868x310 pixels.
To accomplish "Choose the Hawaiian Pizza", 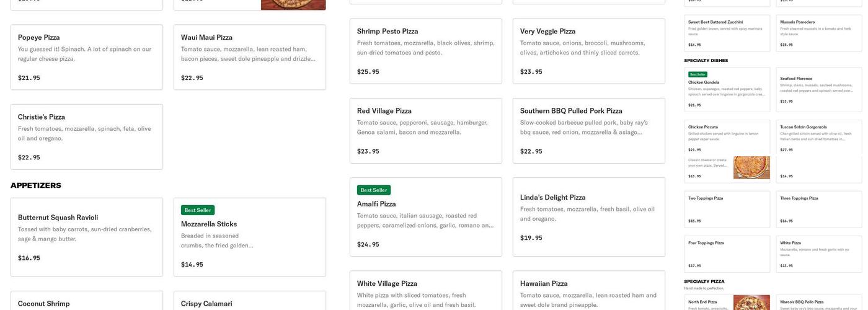I will point(588,291).
